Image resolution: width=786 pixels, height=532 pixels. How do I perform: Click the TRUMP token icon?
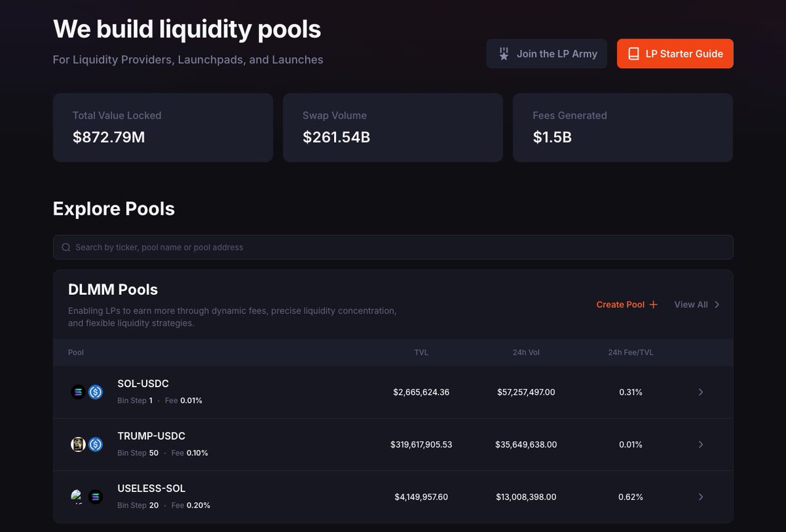pos(78,444)
